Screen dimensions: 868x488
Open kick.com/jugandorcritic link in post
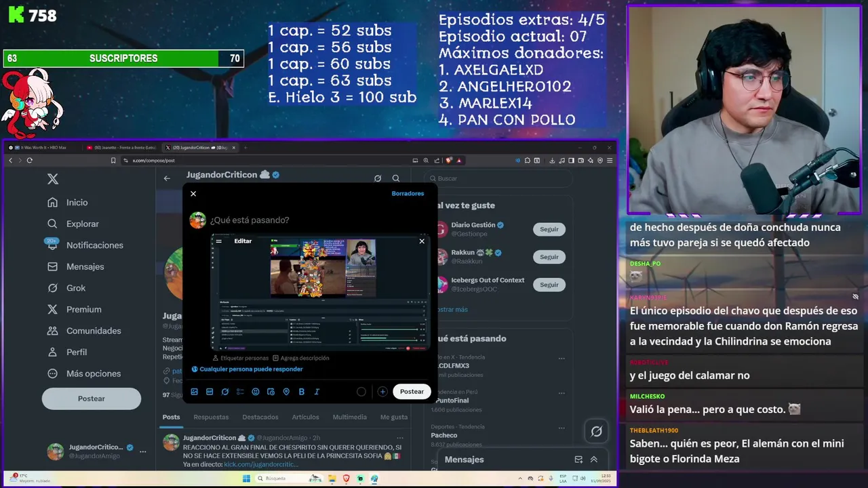(260, 464)
